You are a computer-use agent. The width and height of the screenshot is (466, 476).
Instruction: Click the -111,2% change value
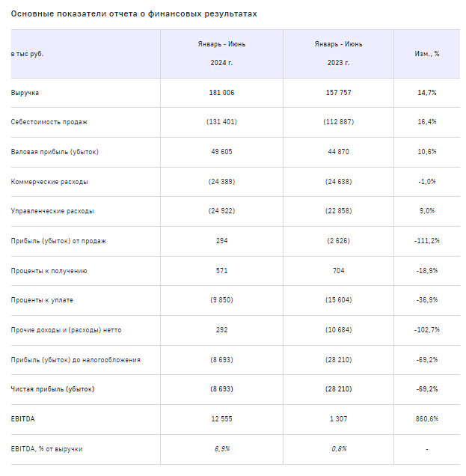point(426,241)
